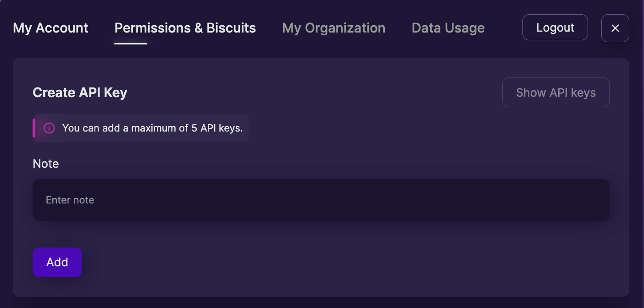Click the Create API Key heading
The image size is (644, 308).
pos(80,93)
